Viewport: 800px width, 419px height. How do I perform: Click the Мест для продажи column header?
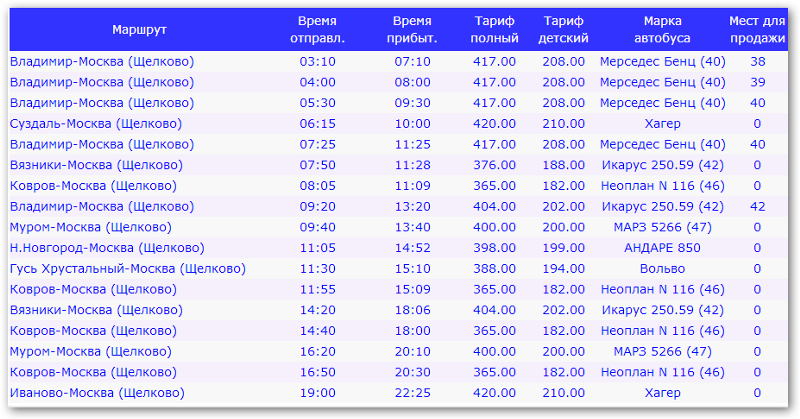point(757,30)
